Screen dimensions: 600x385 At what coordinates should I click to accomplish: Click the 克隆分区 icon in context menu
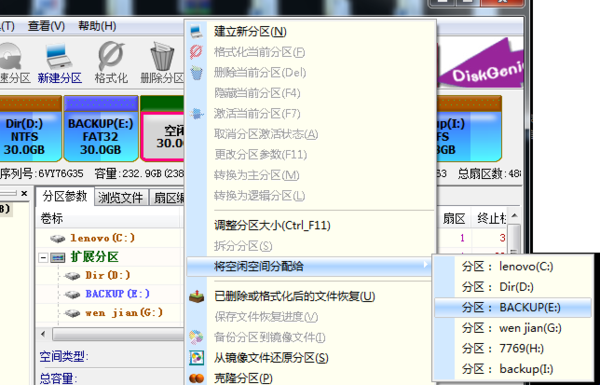click(197, 378)
